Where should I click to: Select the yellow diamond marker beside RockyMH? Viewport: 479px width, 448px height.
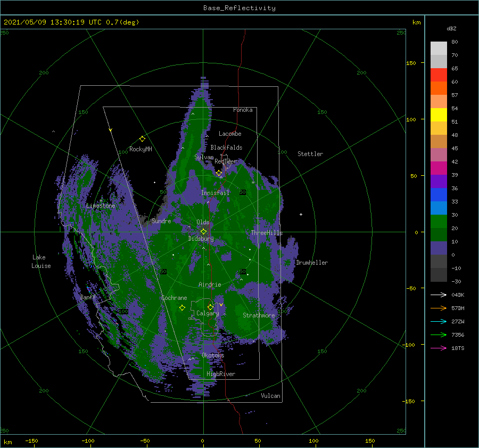pos(142,139)
